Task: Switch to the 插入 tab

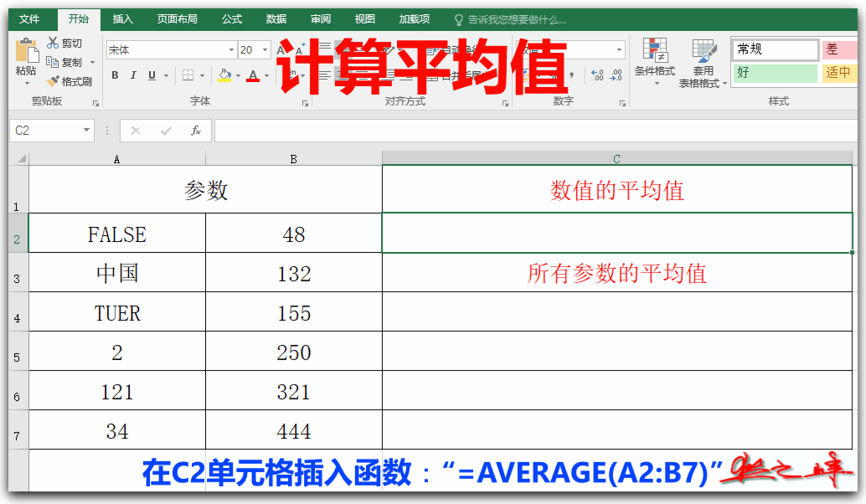Action: point(122,19)
